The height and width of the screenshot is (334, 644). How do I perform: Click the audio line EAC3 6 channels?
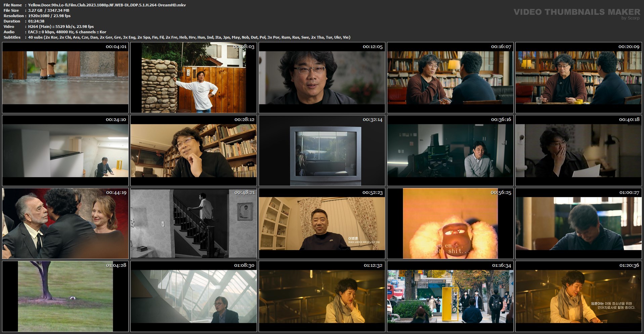[x=67, y=32]
